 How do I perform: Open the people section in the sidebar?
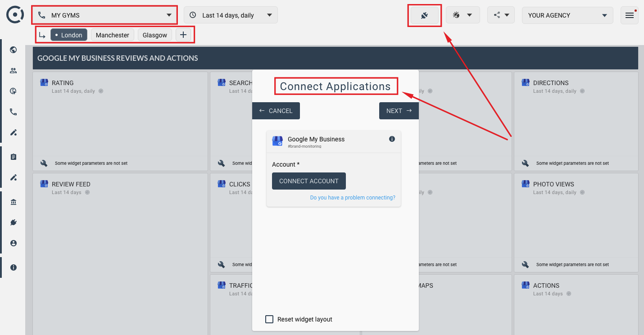(x=14, y=71)
